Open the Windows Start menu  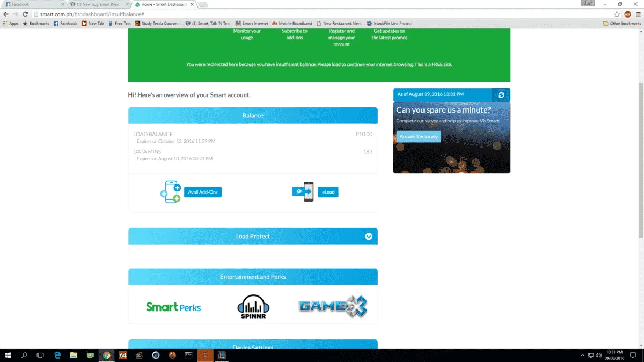tap(8, 355)
